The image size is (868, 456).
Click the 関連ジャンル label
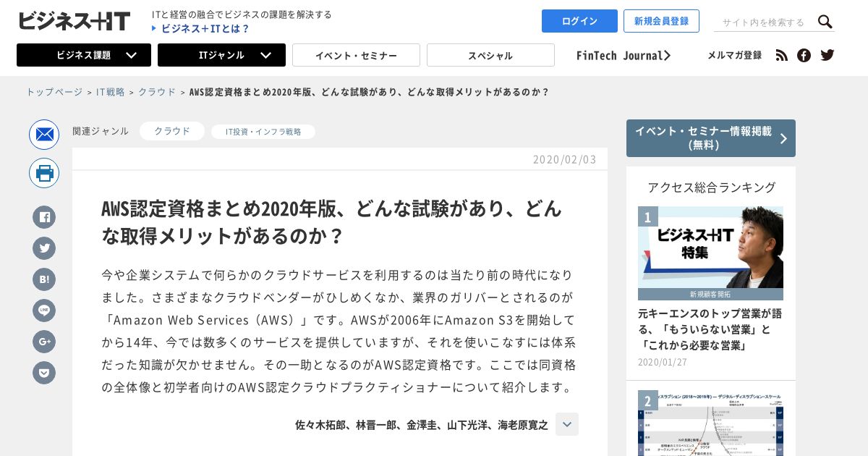click(x=101, y=131)
